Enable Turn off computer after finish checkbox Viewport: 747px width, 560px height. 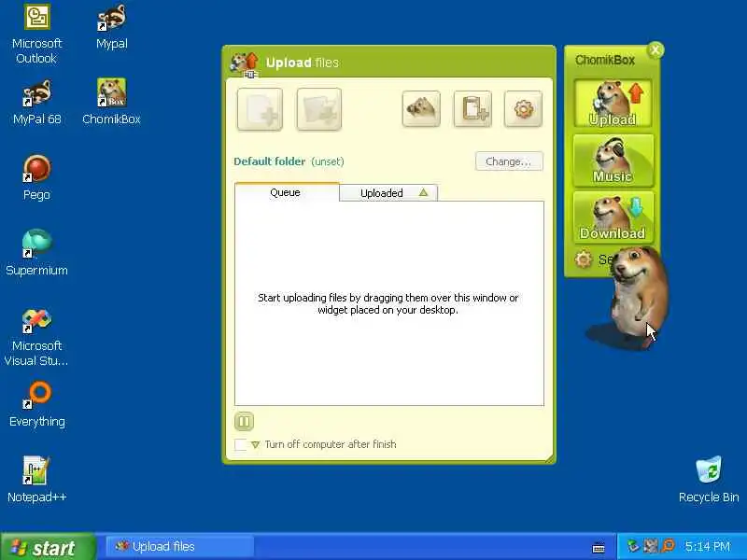241,444
